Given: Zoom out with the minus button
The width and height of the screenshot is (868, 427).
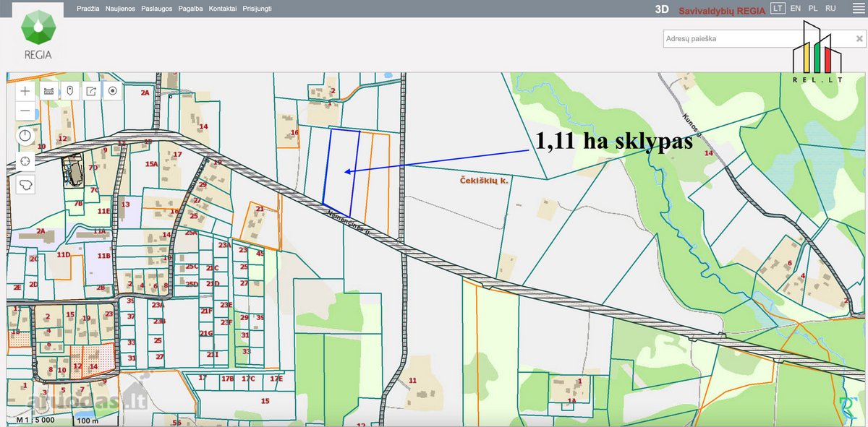Looking at the screenshot, I should (26, 111).
